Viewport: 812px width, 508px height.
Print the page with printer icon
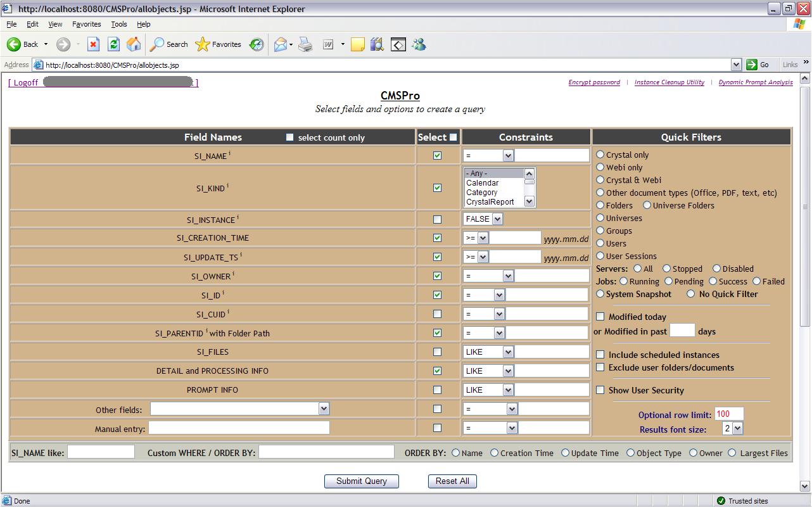[x=306, y=44]
